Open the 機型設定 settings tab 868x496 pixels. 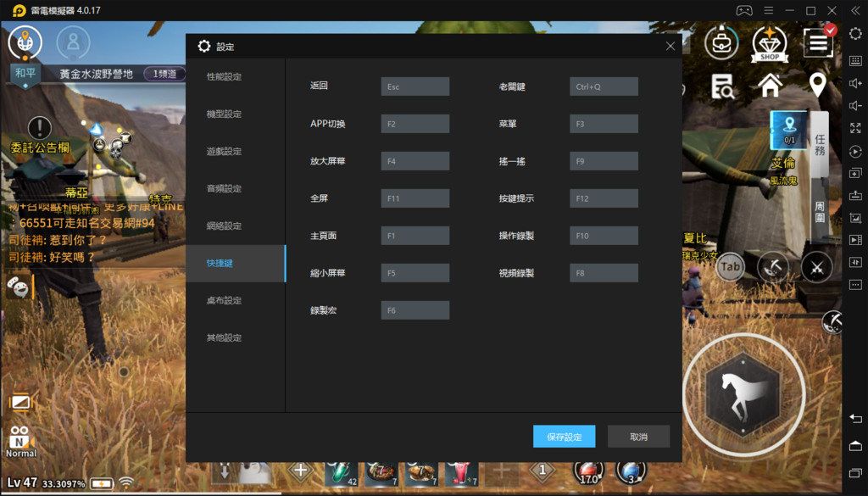pyautogui.click(x=224, y=114)
